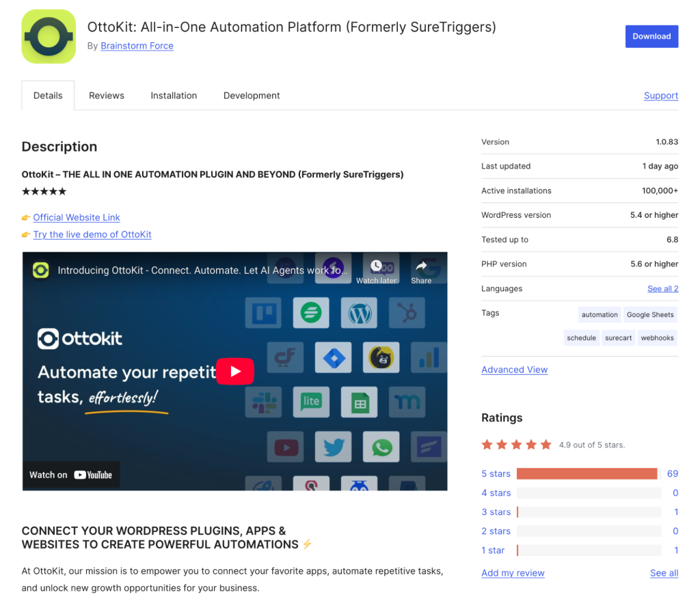The height and width of the screenshot is (597, 700).
Task: Click the 5 stars rating bar
Action: (x=587, y=474)
